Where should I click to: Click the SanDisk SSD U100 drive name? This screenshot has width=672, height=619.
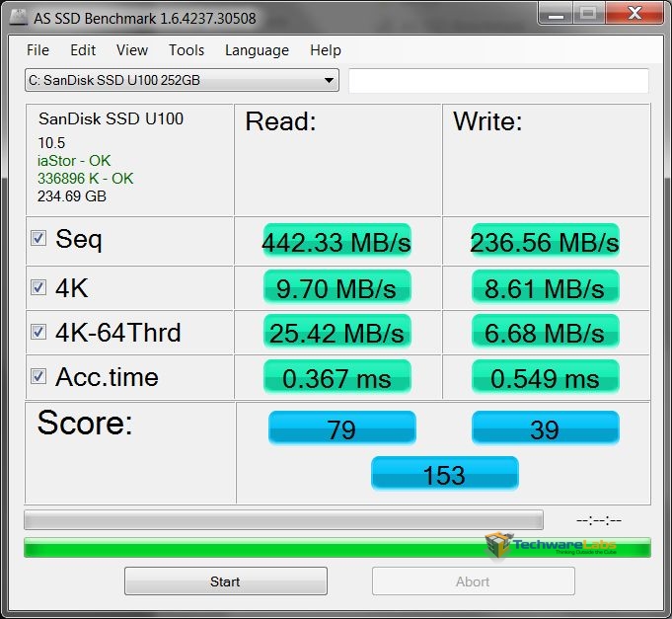click(111, 118)
